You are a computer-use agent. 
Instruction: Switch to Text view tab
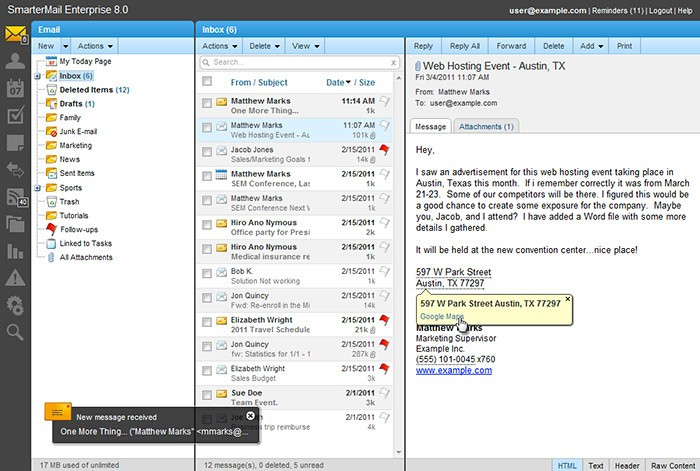pos(596,465)
